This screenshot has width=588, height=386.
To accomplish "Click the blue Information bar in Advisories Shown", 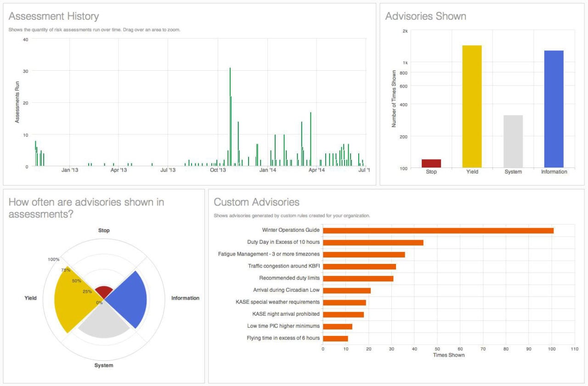I will [x=554, y=109].
